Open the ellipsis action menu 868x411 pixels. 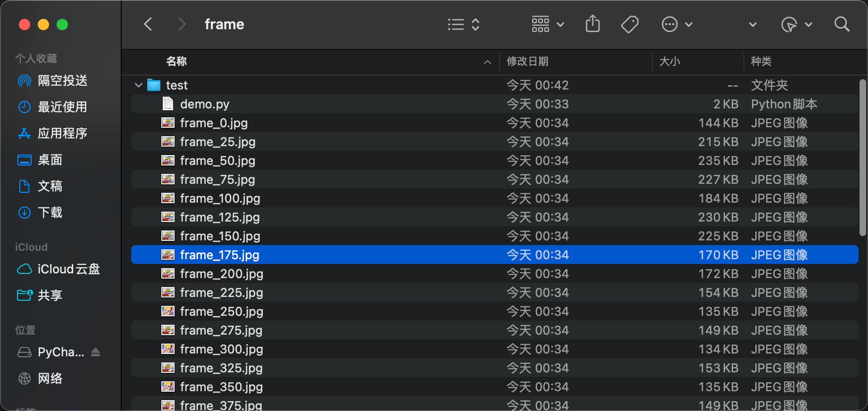677,25
